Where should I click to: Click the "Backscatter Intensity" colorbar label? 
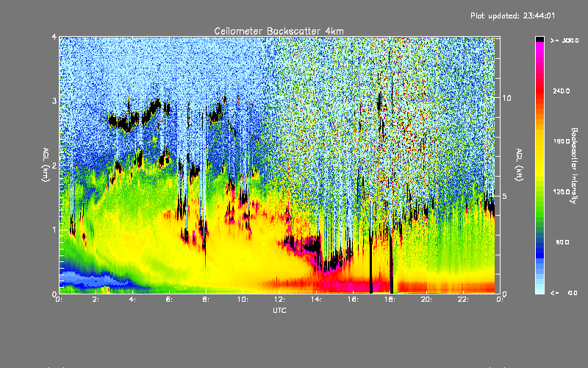[574, 166]
